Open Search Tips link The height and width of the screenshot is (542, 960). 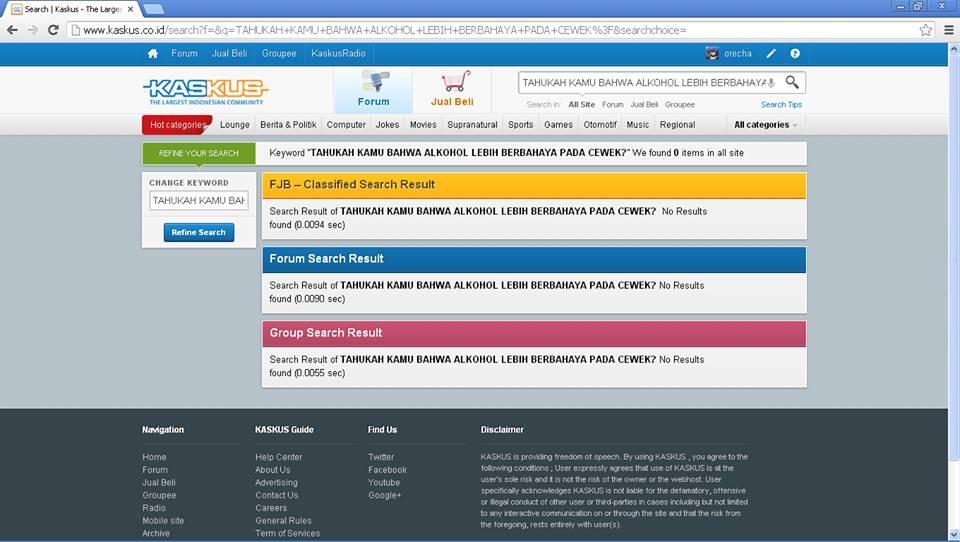coord(781,105)
